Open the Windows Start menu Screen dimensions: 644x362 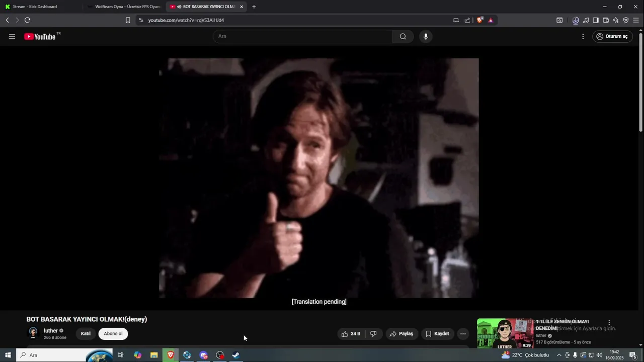click(x=8, y=355)
